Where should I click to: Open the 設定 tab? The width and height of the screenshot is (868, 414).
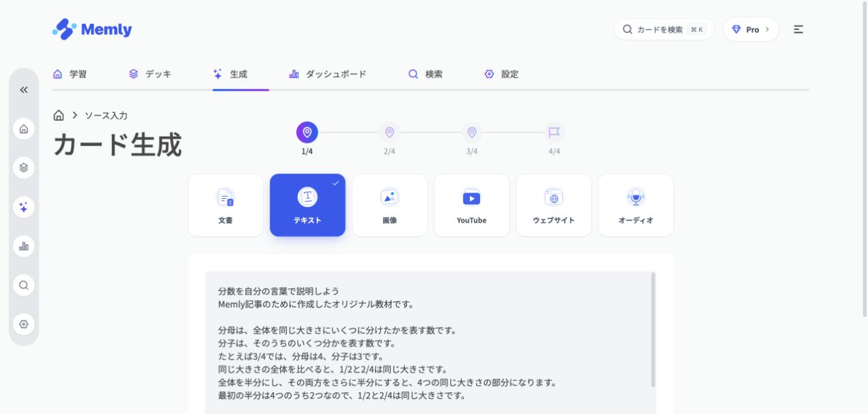click(x=501, y=74)
